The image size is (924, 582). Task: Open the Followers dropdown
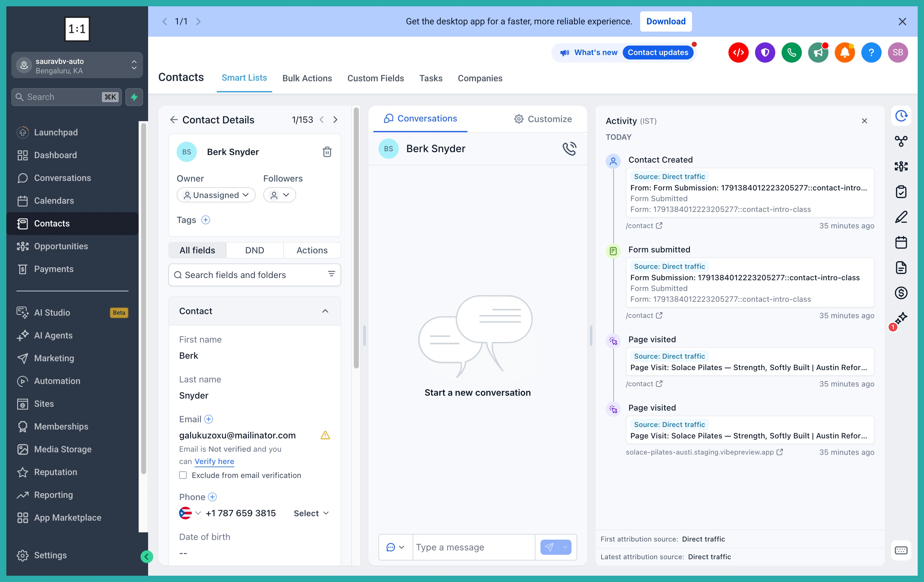(279, 195)
